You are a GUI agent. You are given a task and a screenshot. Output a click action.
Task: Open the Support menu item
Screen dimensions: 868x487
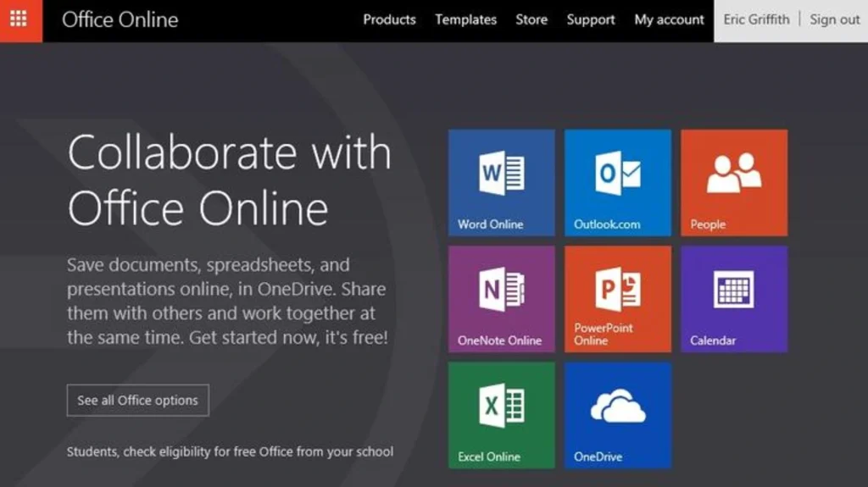pos(591,20)
